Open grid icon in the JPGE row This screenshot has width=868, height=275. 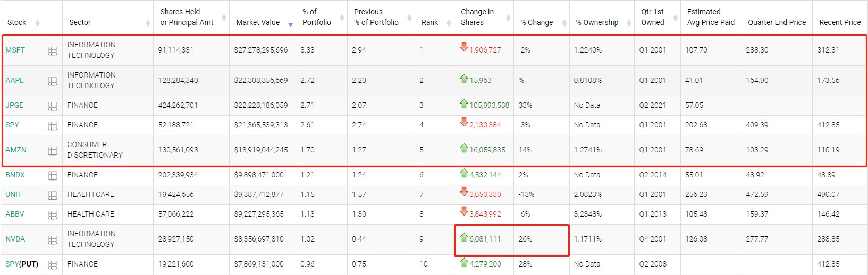pos(53,106)
